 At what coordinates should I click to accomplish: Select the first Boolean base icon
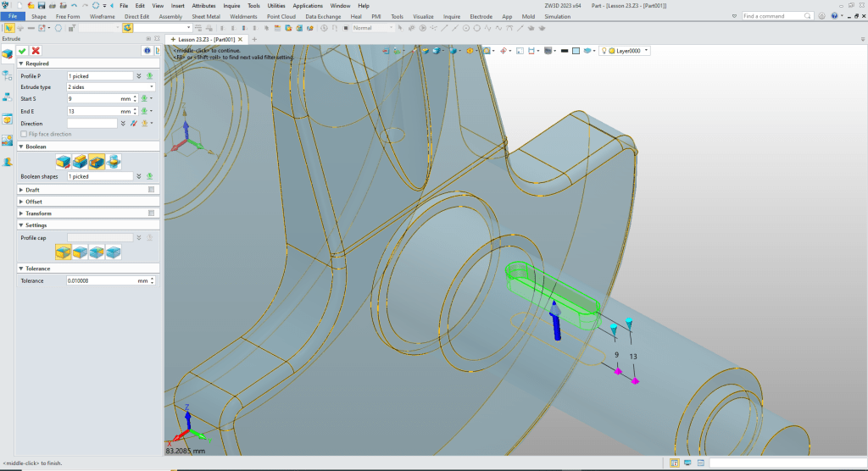click(x=63, y=161)
